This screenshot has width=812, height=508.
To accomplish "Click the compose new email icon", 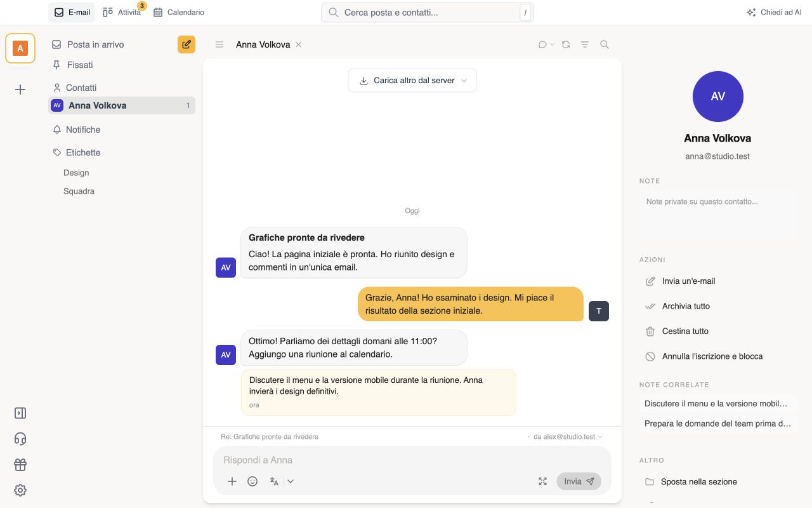I will coord(187,44).
